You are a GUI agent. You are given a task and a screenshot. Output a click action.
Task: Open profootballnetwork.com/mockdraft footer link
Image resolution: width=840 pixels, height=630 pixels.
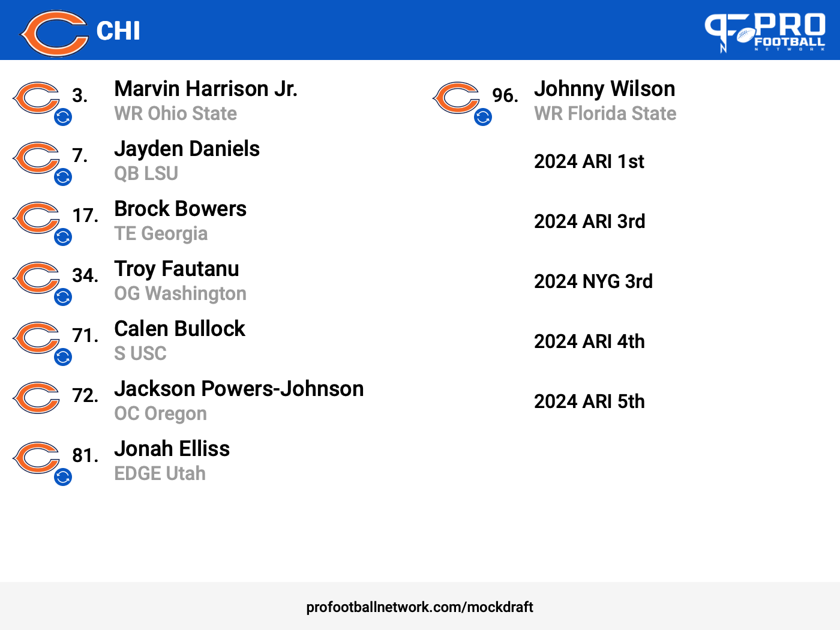(419, 607)
